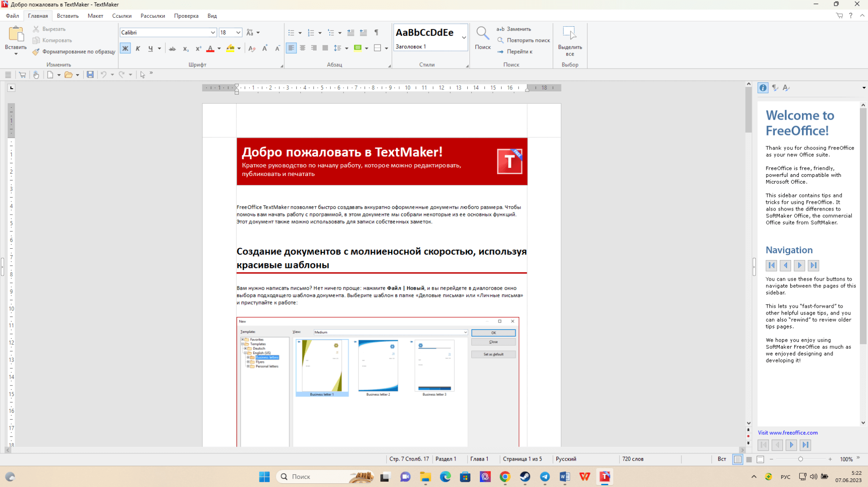Toggle bold formatting (Ж)
Viewport: 868px width, 487px height.
point(125,49)
